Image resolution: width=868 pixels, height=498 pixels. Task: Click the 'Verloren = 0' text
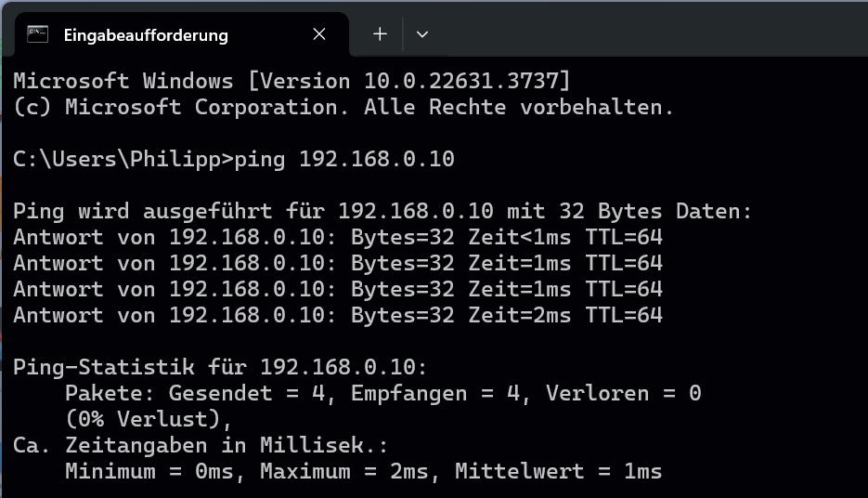coord(624,393)
